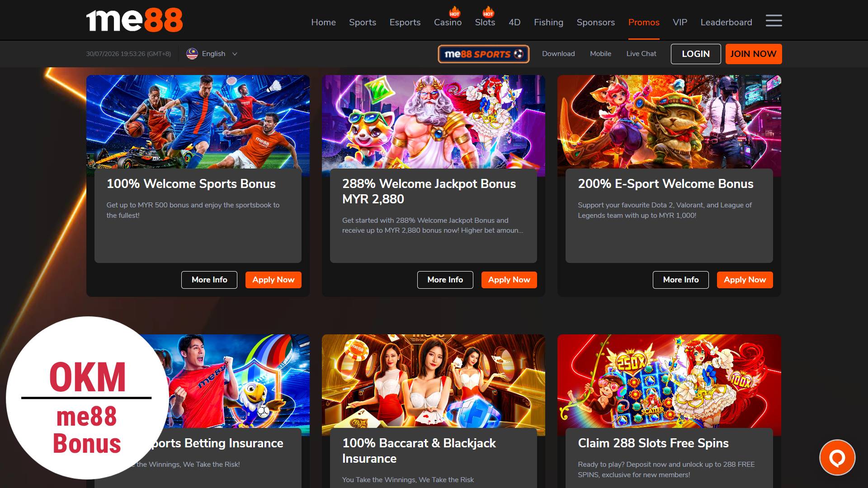868x488 pixels.
Task: Click the LOGIN button
Action: click(x=696, y=54)
